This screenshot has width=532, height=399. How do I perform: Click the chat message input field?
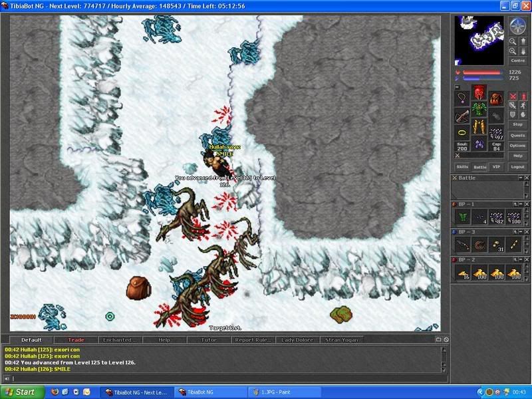tap(229, 378)
